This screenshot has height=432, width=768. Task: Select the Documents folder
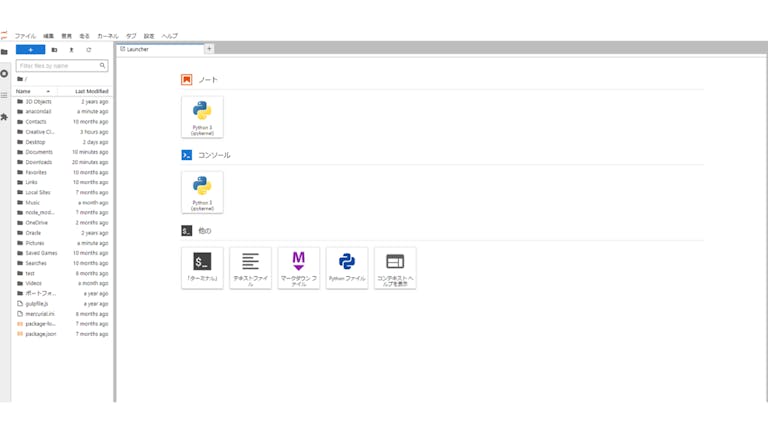tap(62, 152)
